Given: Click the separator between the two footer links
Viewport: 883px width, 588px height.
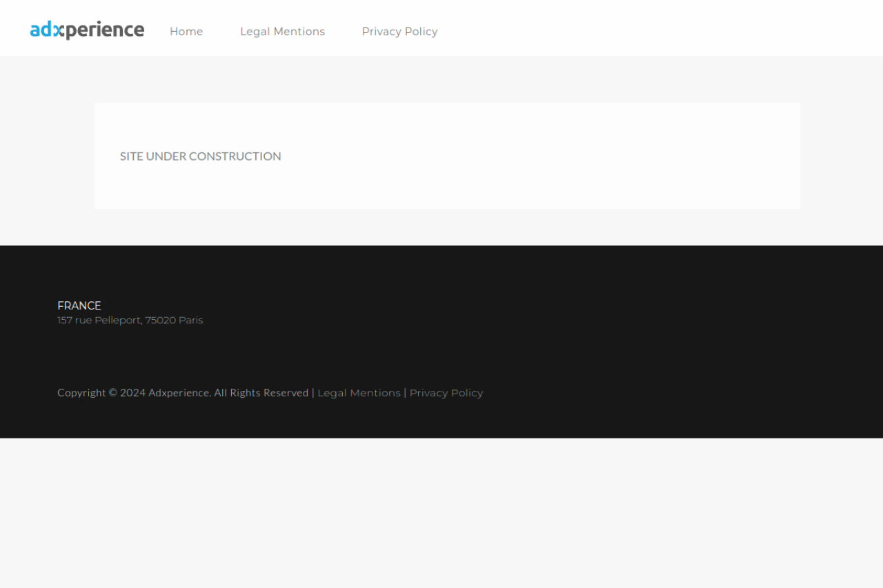Looking at the screenshot, I should pyautogui.click(x=405, y=393).
